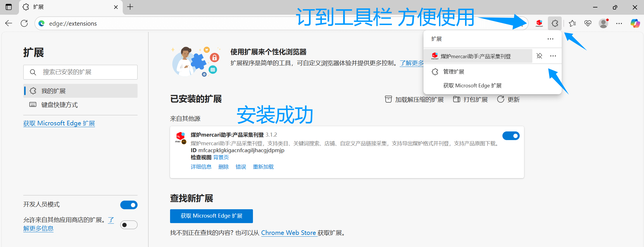The width and height of the screenshot is (644, 247).
Task: Click blue 获取 Microsoft Edge 扩展 button
Action: [x=212, y=216]
